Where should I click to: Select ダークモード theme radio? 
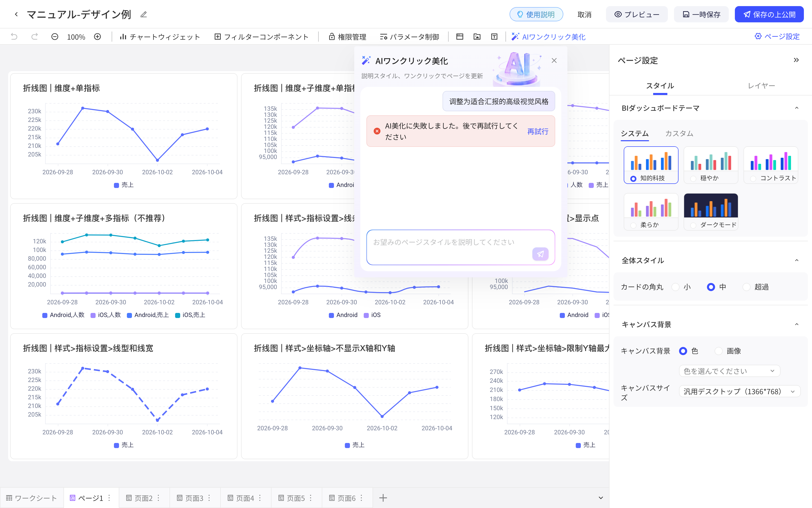[x=693, y=226]
